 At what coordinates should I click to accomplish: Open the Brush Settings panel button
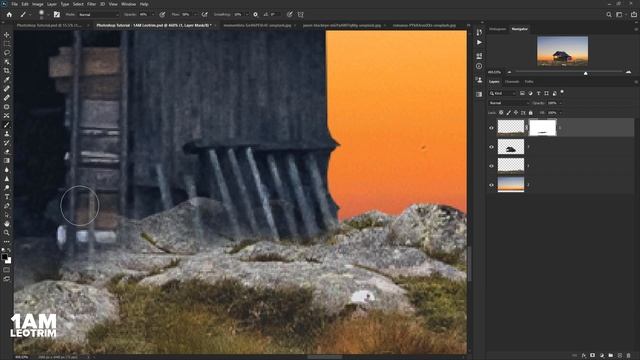tap(57, 14)
